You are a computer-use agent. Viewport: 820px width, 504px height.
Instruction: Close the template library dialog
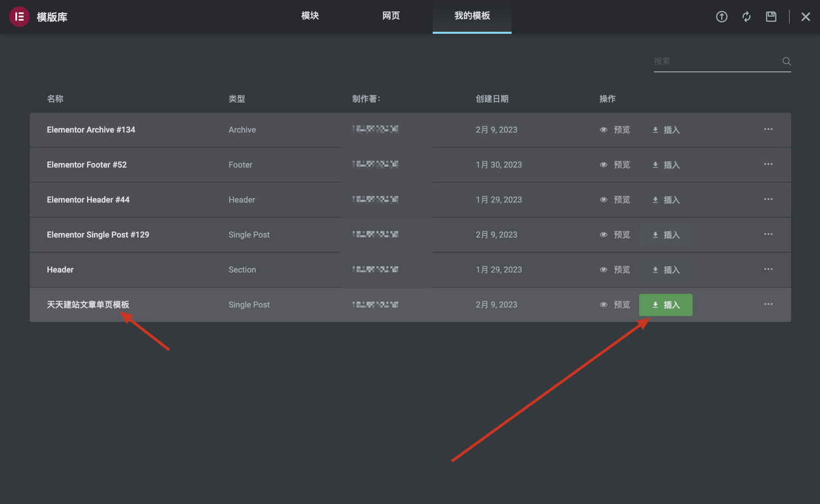806,17
